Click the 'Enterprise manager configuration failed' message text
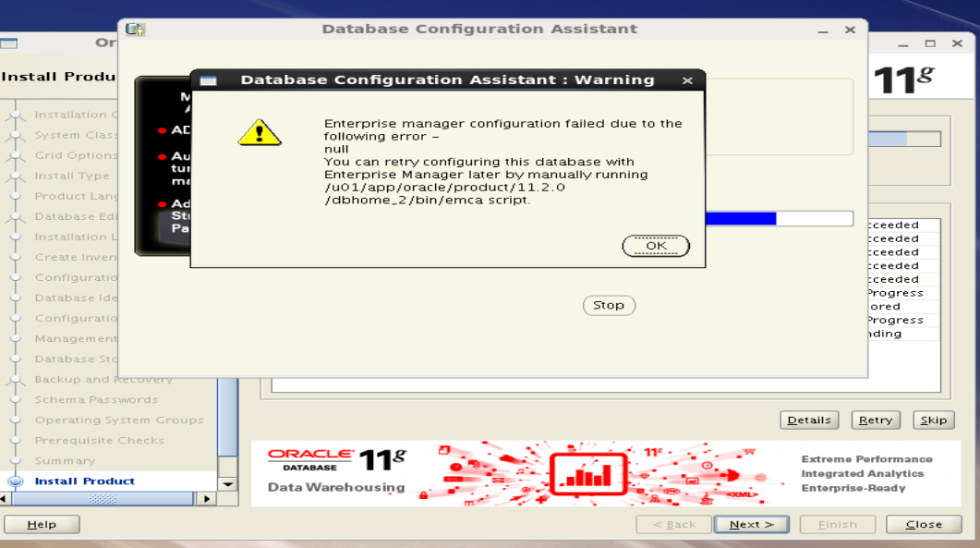Screen dimensions: 980x548 (502, 130)
